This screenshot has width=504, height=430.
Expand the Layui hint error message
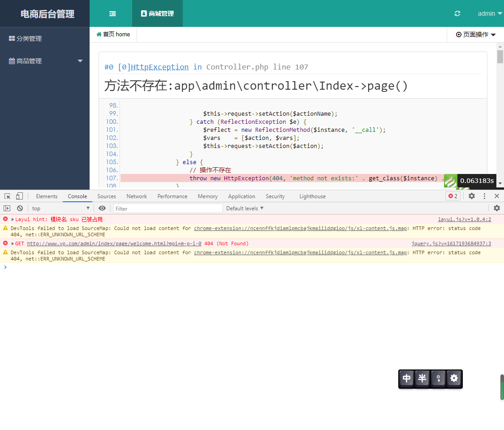pos(13,219)
